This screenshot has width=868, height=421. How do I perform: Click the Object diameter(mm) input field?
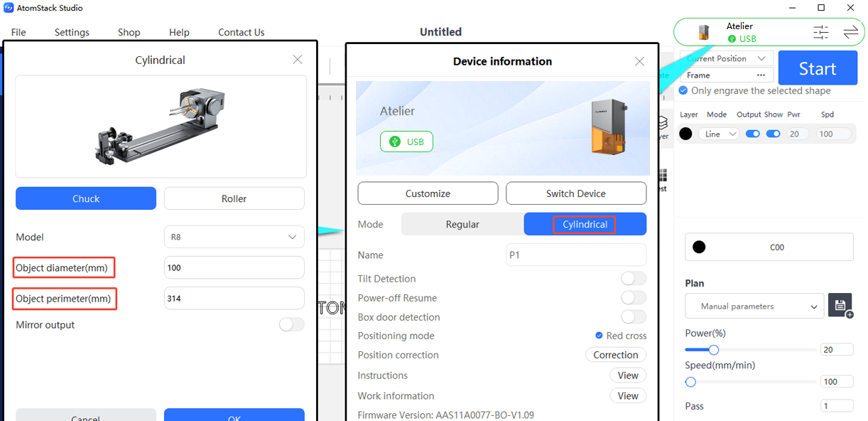(x=234, y=267)
